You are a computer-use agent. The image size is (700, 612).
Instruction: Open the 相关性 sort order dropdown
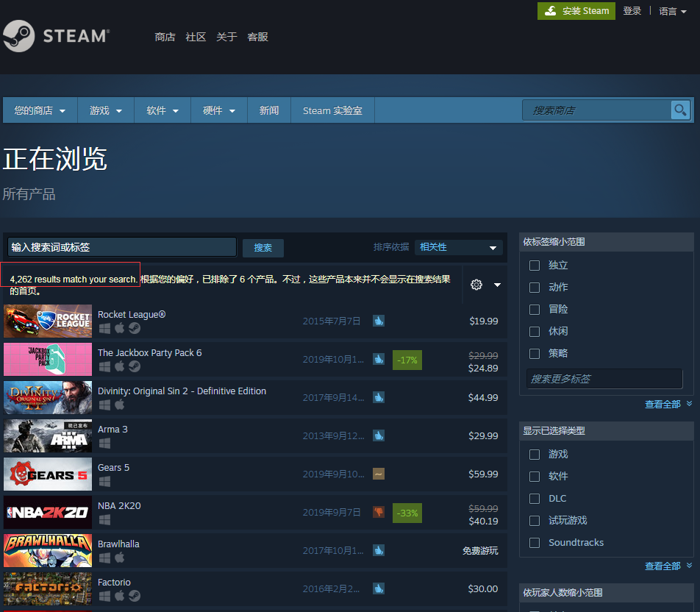(x=459, y=247)
